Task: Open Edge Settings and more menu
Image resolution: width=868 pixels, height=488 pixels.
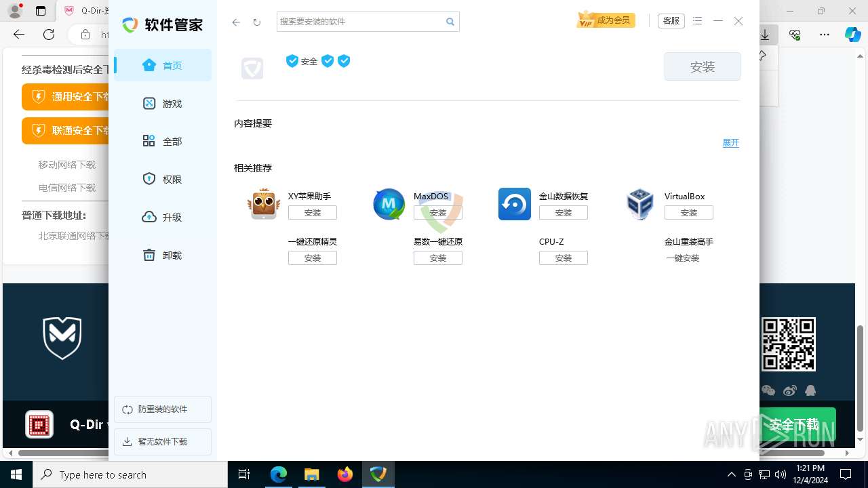Action: point(825,35)
